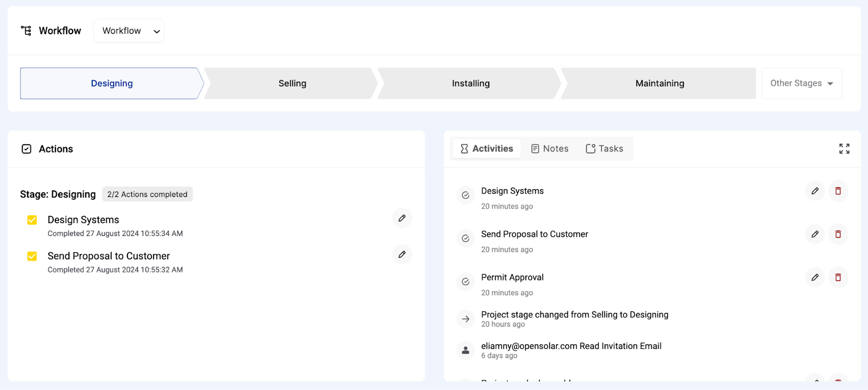Click the stage-change arrow icon

(465, 319)
